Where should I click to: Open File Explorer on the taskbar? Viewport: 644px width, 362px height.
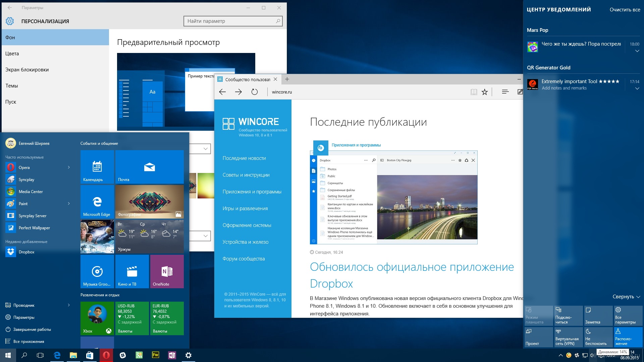click(73, 355)
